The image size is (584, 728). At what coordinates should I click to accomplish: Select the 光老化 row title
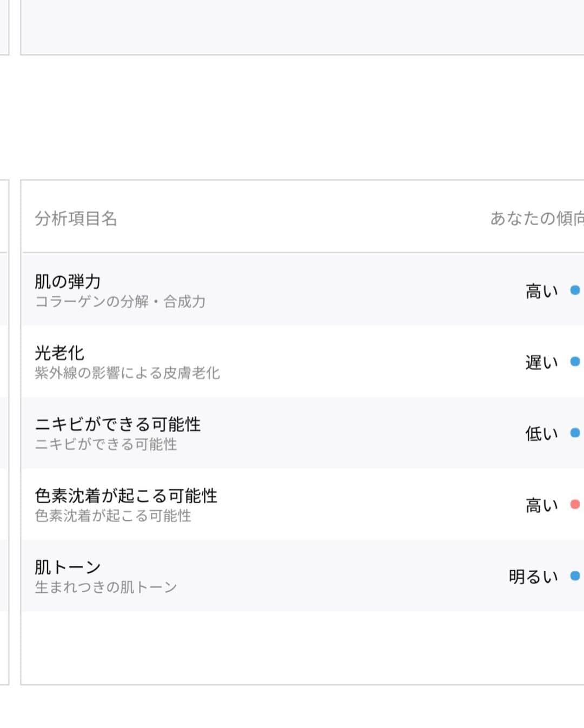tap(59, 353)
